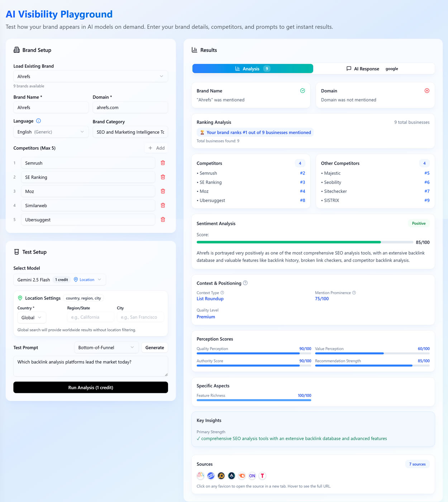This screenshot has width=448, height=502.
Task: Click the Seobility #6 rank entry
Action: (x=375, y=182)
